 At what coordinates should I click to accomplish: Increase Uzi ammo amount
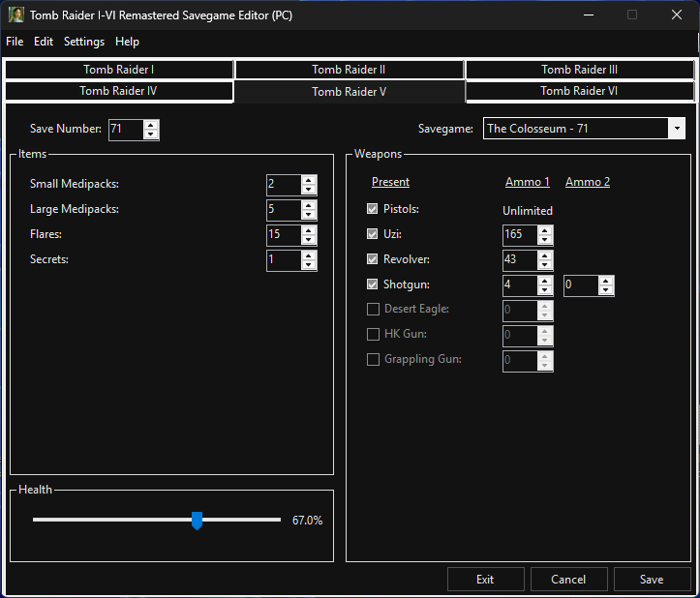[545, 230]
